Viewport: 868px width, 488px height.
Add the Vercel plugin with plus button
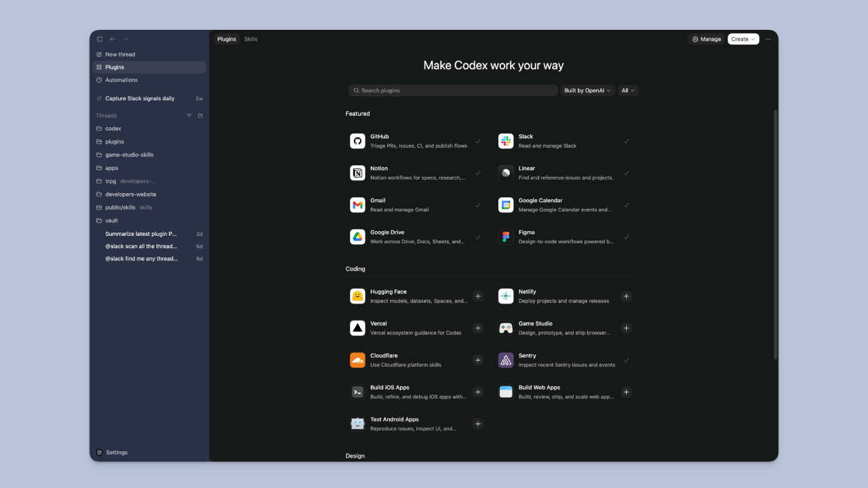[477, 328]
